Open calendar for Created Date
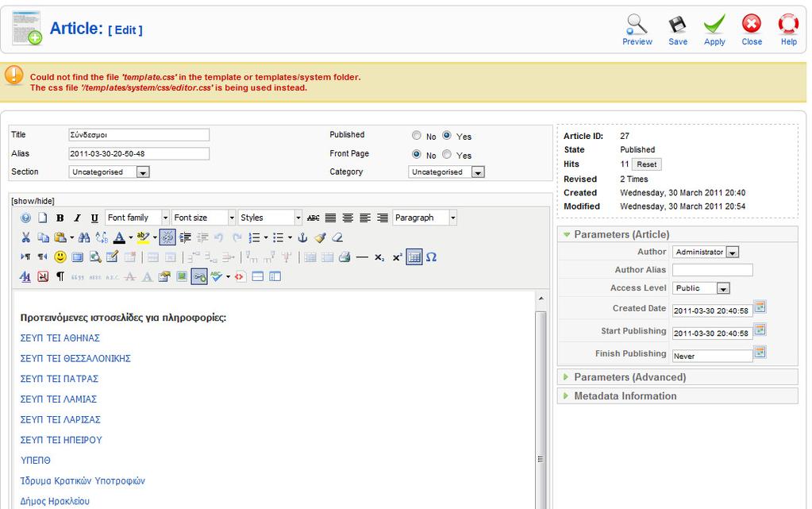 tap(760, 307)
